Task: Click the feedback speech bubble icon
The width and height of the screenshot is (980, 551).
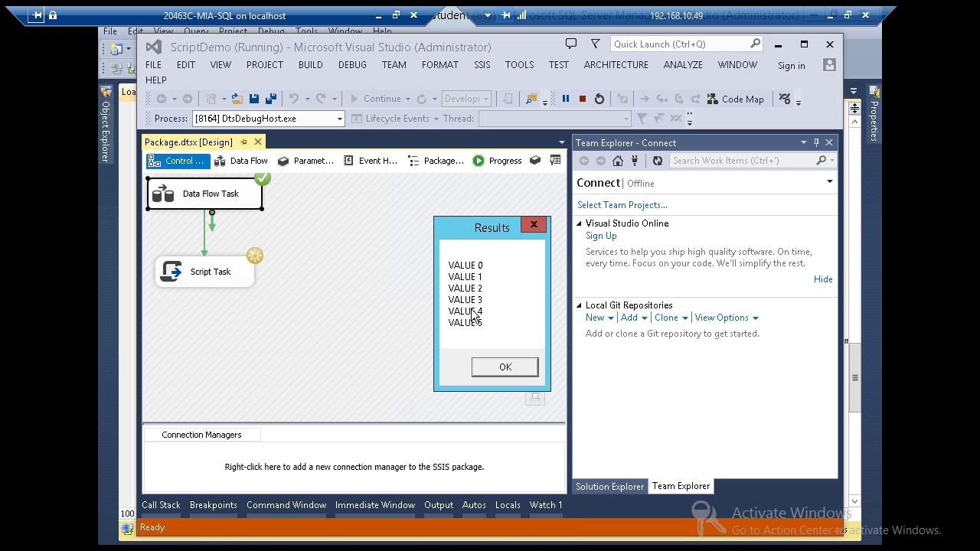Action: pos(571,44)
